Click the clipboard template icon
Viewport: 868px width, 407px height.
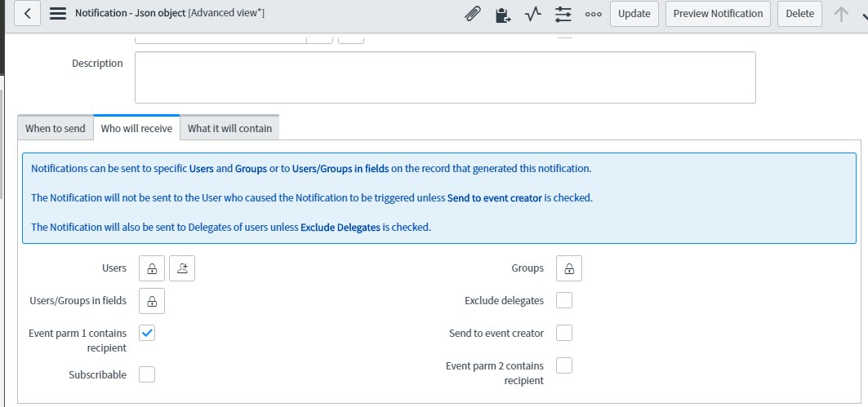503,15
